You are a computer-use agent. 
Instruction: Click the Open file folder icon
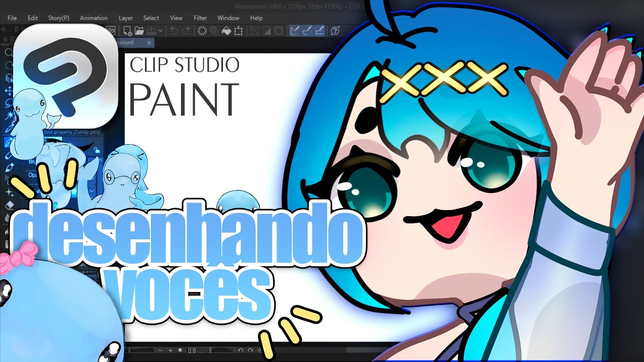pyautogui.click(x=139, y=31)
